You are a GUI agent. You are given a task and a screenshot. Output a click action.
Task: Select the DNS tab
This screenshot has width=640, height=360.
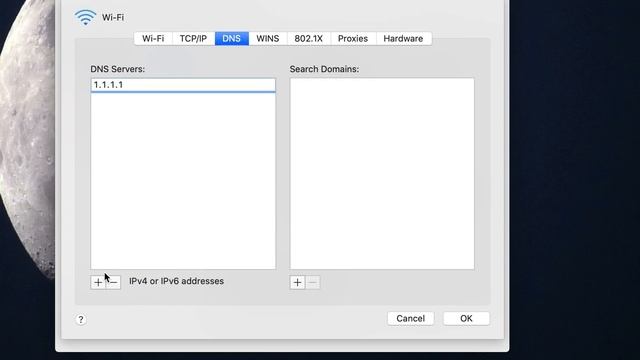(x=231, y=38)
